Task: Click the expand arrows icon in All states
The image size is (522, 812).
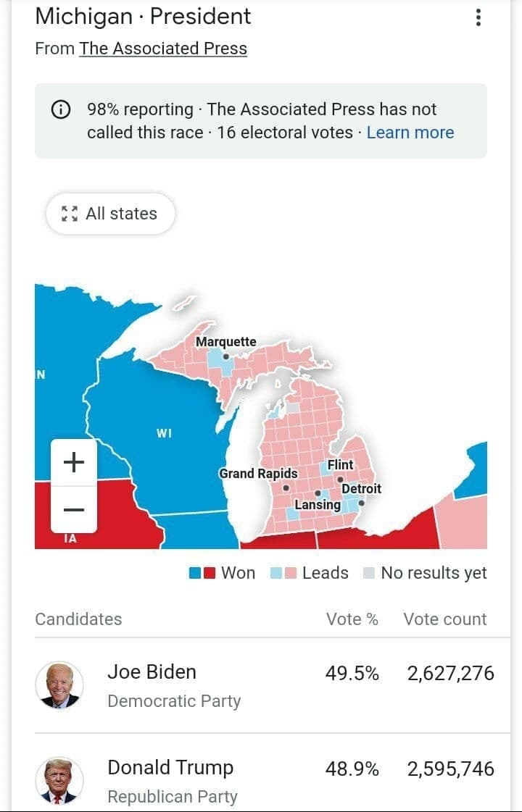Action: coord(69,214)
